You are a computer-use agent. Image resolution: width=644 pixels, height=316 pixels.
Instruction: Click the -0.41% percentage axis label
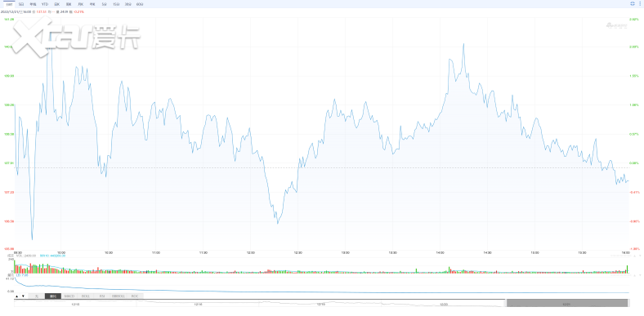[635, 192]
